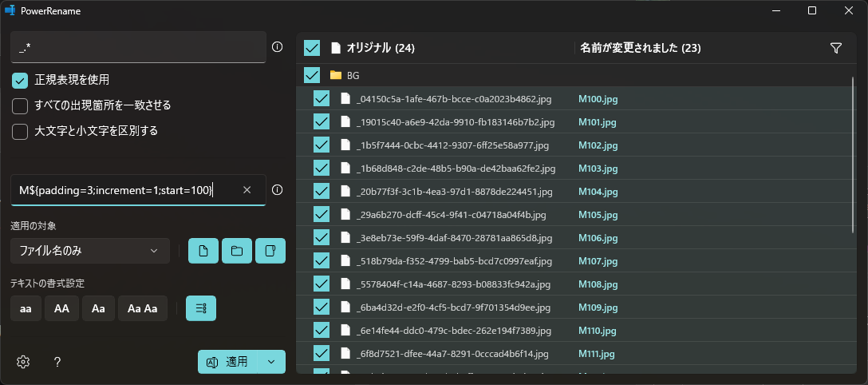Viewport: 868px width, 385px height.
Task: Uncheck the 正規表現を使用 checkbox
Action: (x=21, y=81)
